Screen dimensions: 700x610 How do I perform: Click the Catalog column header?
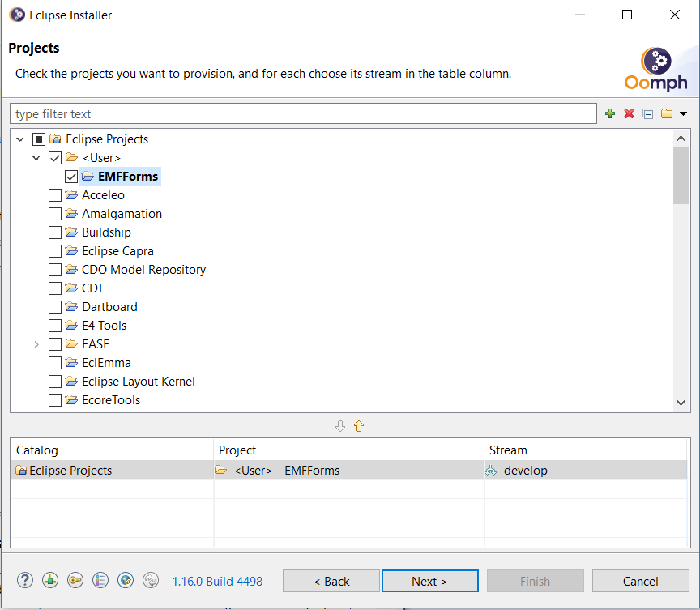click(x=112, y=450)
